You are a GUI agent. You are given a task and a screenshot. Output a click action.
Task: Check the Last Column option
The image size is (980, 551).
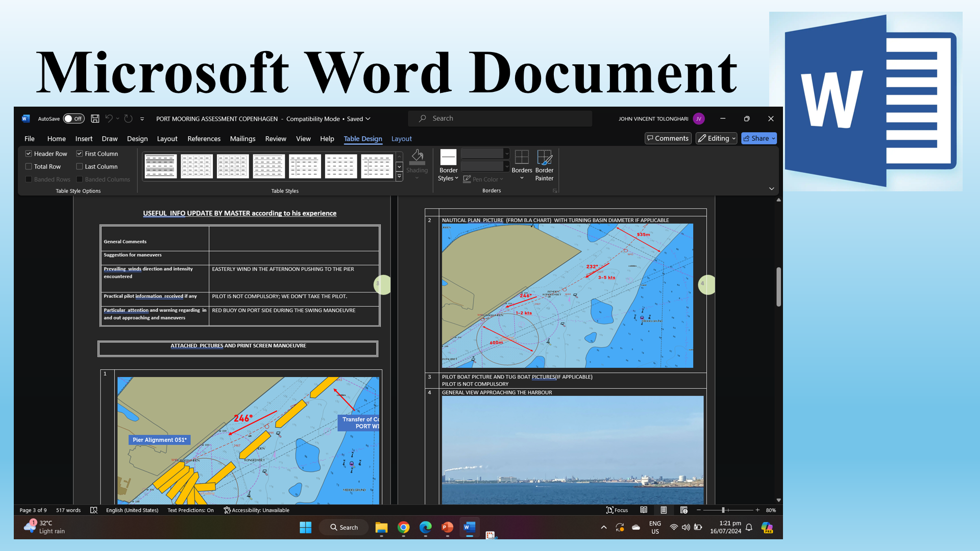[80, 166]
